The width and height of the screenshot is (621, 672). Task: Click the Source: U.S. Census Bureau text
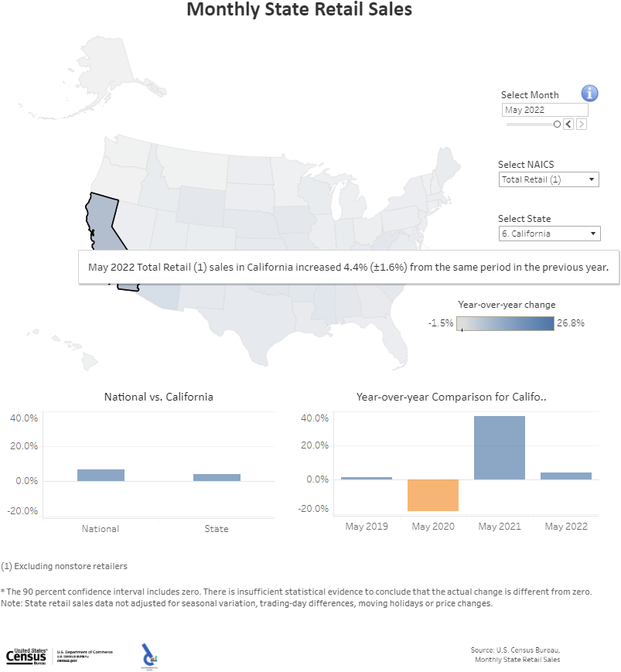pyautogui.click(x=517, y=650)
